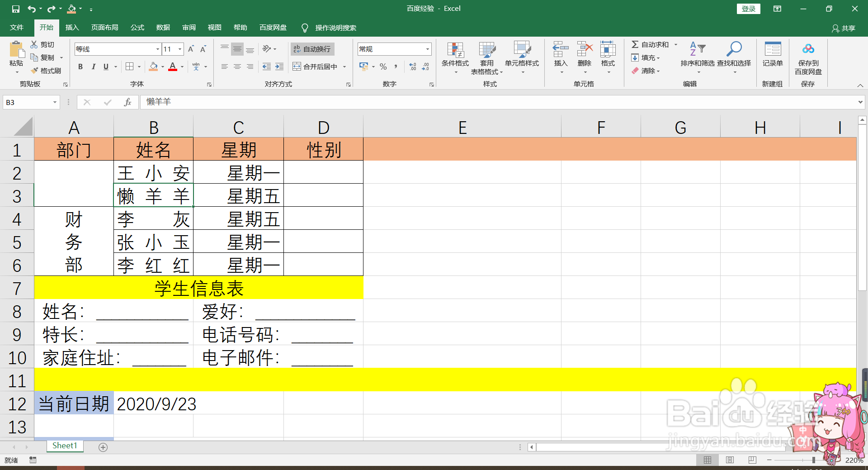Open number format dropdown 常规
Screen dimensions: 868x470
click(x=428, y=49)
